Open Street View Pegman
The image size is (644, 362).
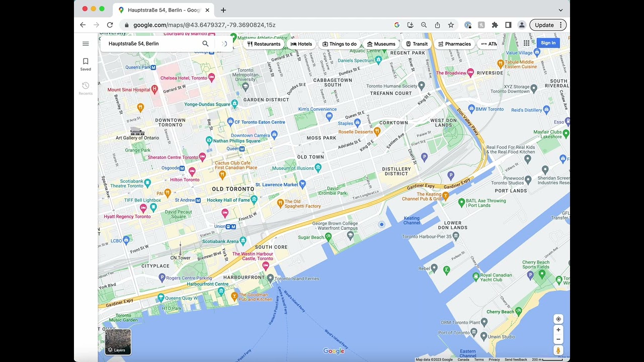click(558, 350)
